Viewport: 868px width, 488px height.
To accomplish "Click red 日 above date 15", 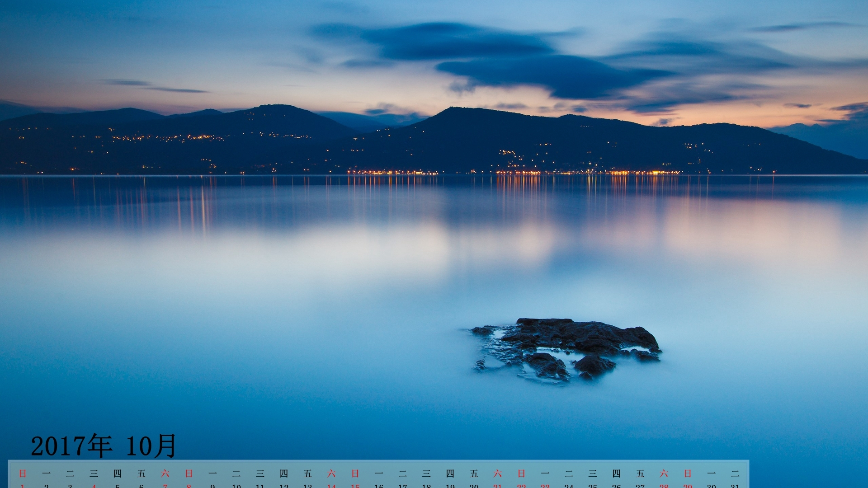I will (x=355, y=473).
